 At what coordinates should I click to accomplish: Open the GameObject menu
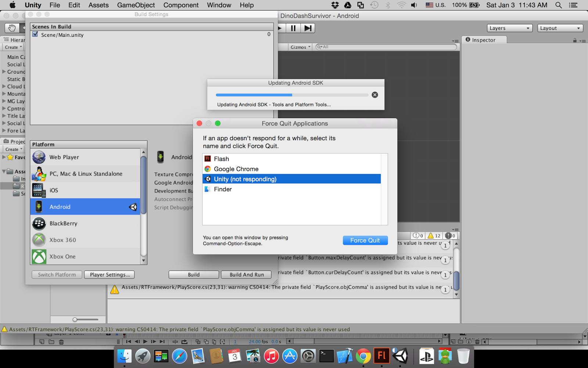[136, 5]
